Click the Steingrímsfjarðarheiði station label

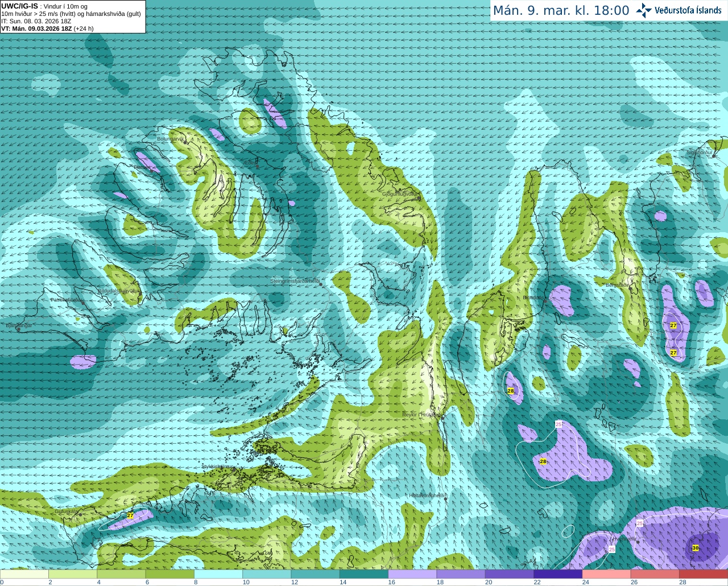(x=295, y=281)
